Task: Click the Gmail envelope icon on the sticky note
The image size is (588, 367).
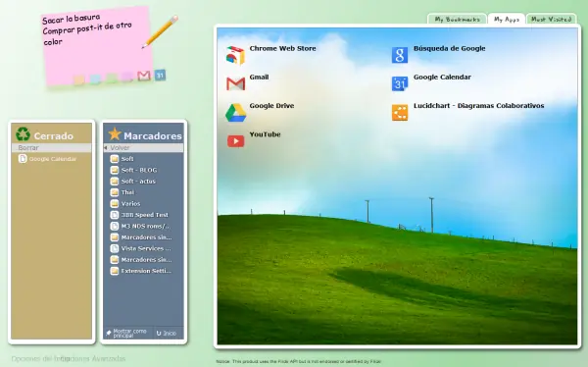Action: click(144, 76)
